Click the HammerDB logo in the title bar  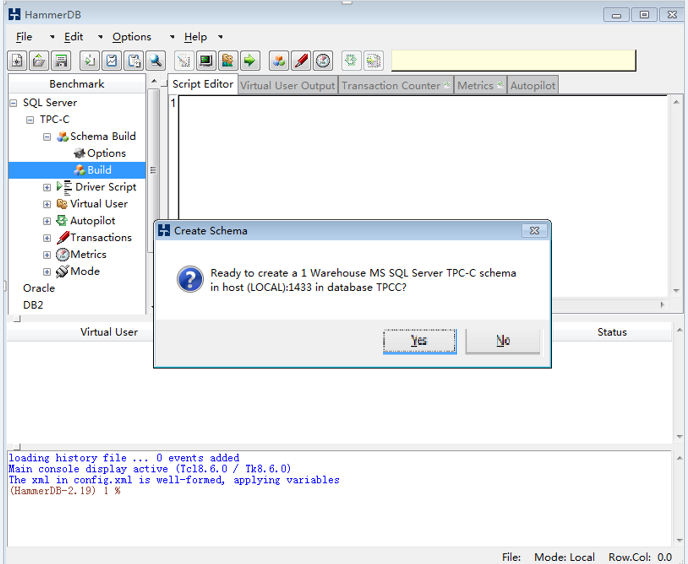14,14
